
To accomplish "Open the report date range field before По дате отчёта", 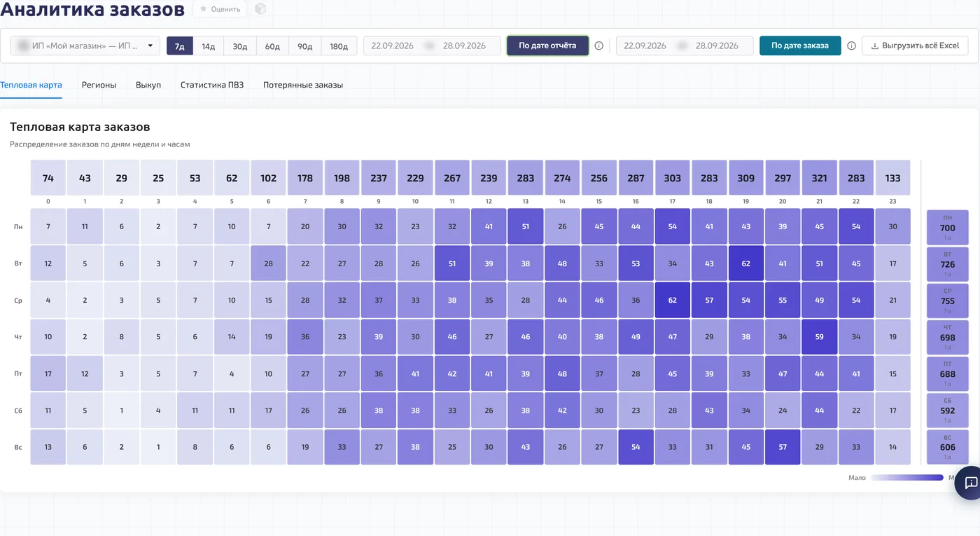I will (432, 46).
